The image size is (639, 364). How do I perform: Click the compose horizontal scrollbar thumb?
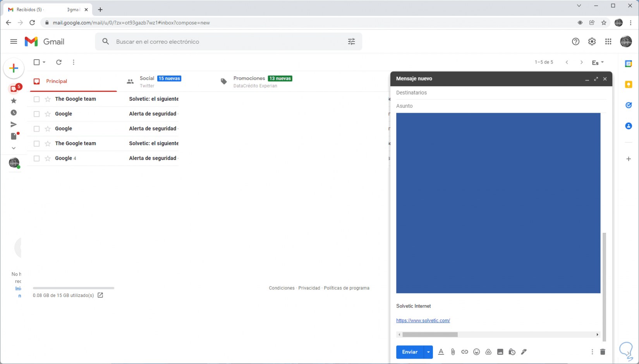click(x=430, y=335)
